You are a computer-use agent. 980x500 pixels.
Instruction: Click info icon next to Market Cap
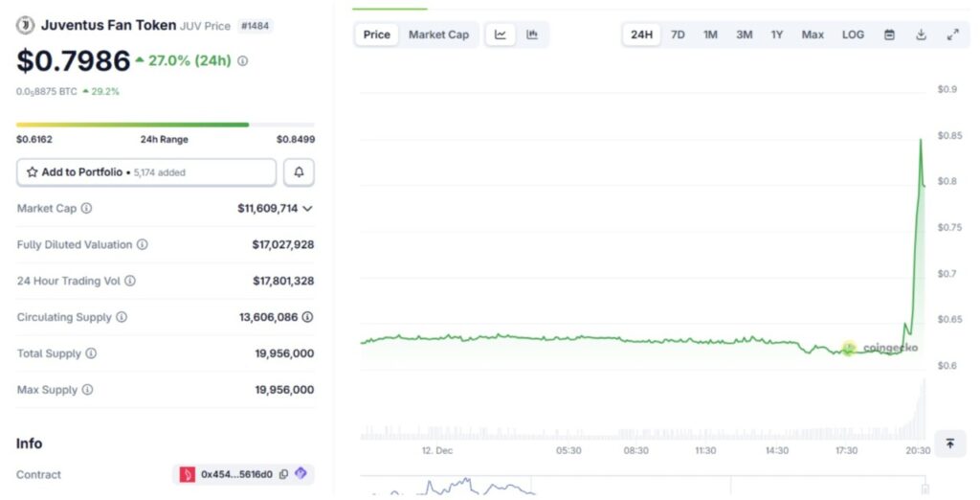[x=86, y=208]
